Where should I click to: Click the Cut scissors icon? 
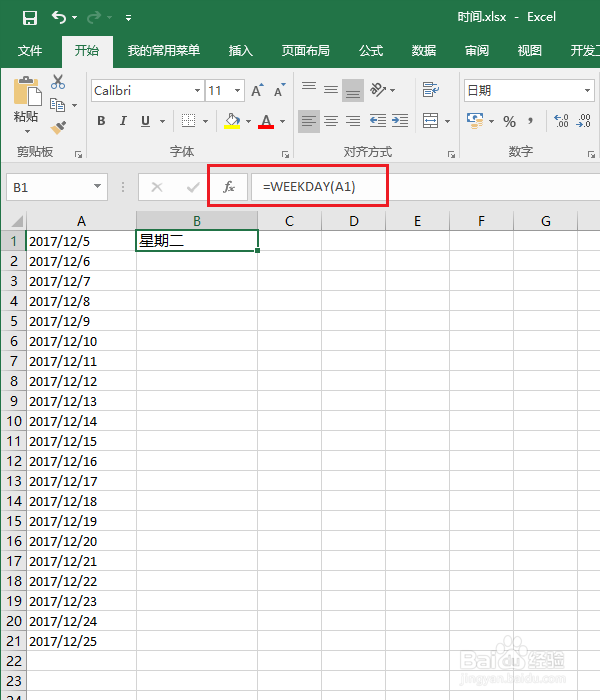(x=58, y=82)
